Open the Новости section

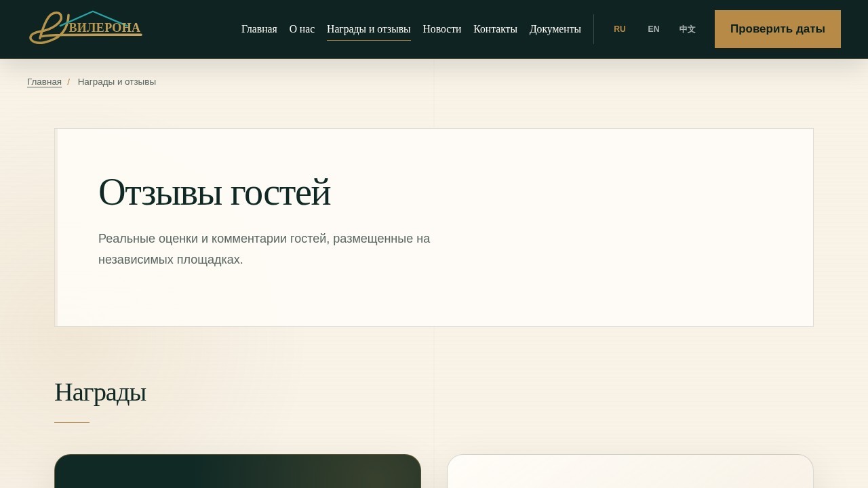coord(442,29)
